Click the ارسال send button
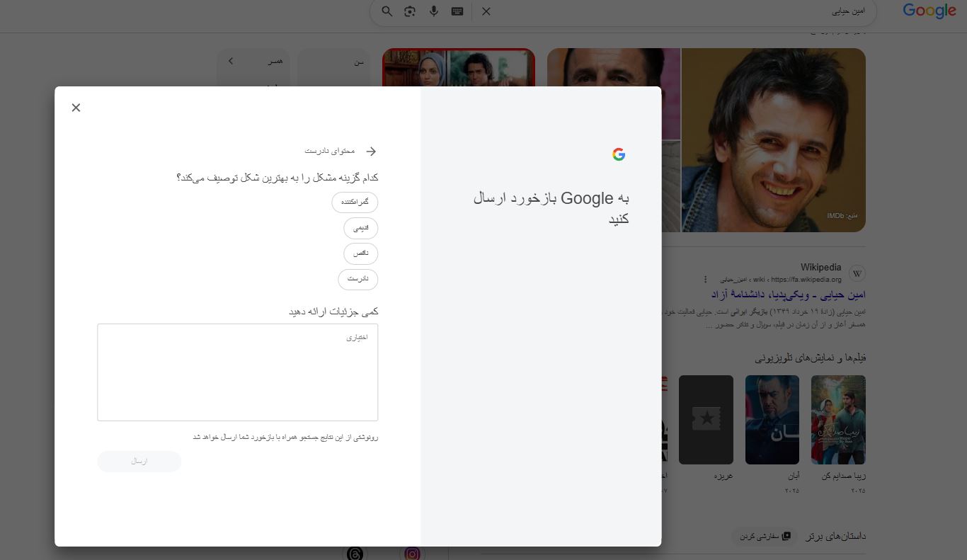Screen dimensions: 967x560 [x=139, y=462]
